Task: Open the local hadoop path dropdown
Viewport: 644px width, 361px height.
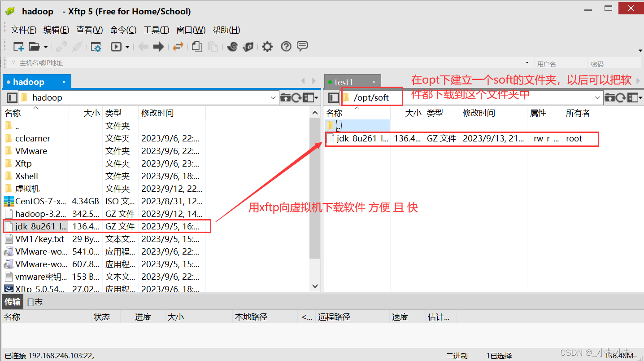Action: pyautogui.click(x=274, y=97)
